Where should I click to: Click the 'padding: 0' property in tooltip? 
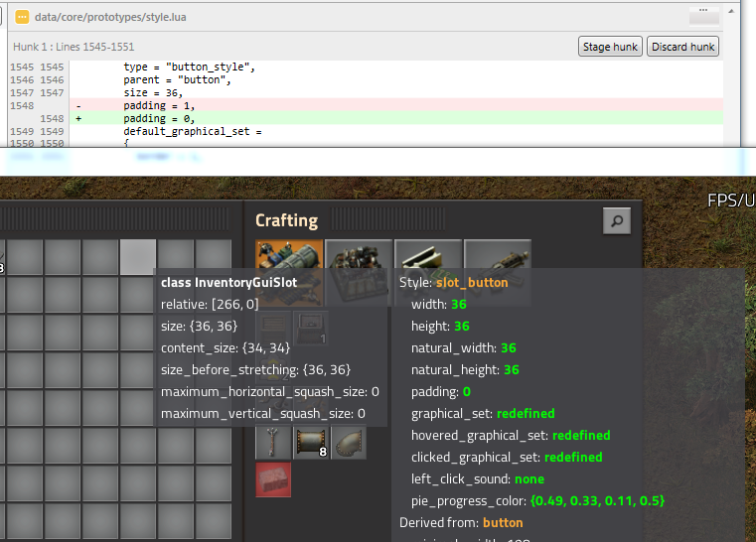[x=441, y=392]
